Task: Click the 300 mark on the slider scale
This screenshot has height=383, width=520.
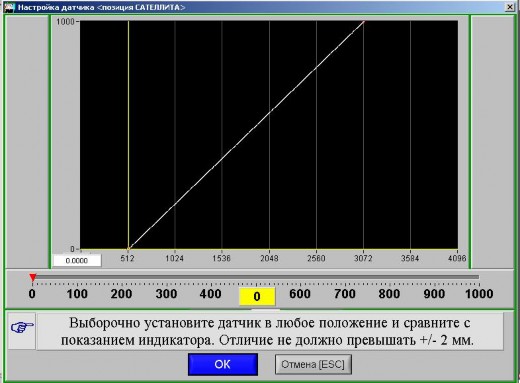Action: (166, 294)
